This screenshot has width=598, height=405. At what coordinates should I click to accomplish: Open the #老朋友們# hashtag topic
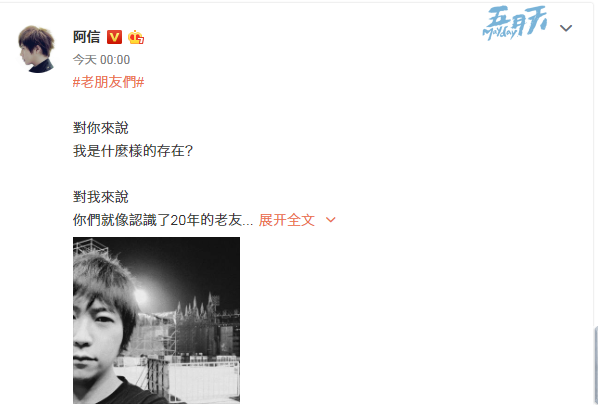tap(108, 82)
